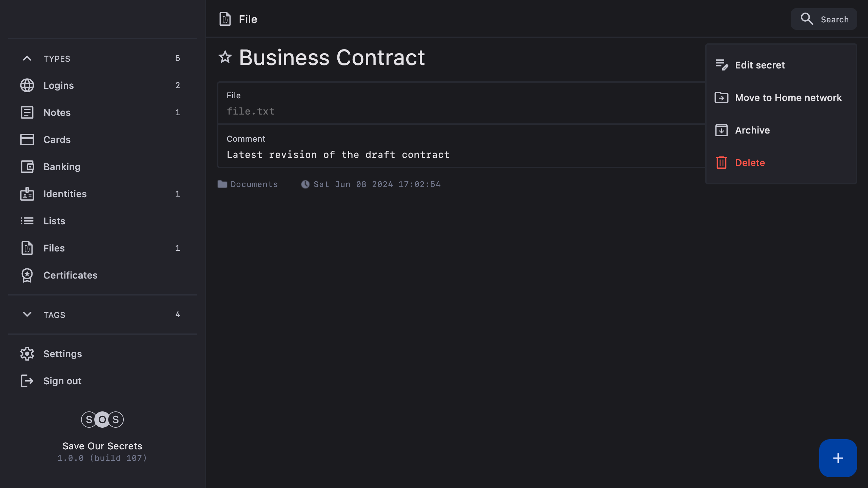868x488 pixels.
Task: Open the Lists icon
Action: coord(27,221)
